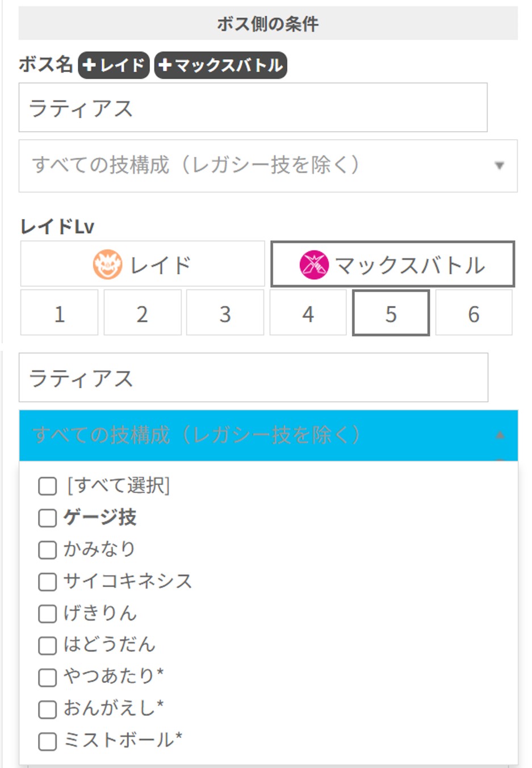The image size is (532, 768).
Task: Click the pink Max Battle icon
Action: tap(314, 265)
